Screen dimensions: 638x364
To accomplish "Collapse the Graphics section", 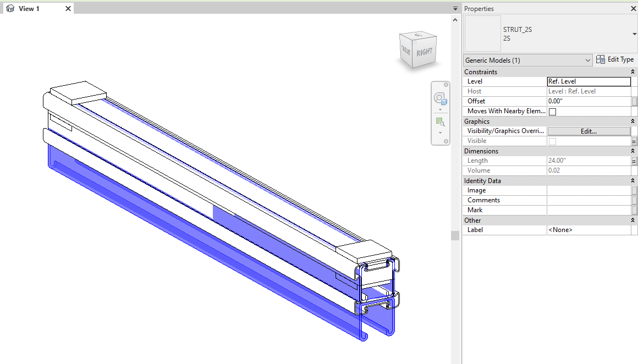I will point(632,121).
